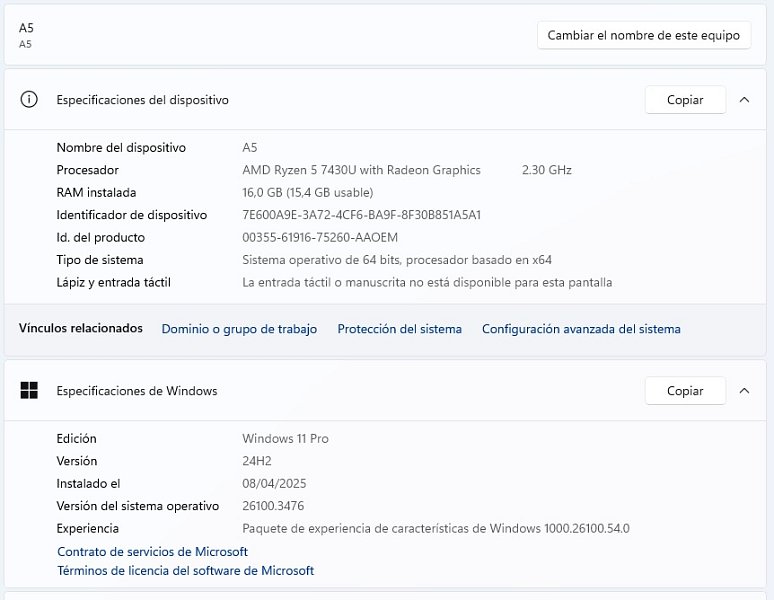Image resolution: width=774 pixels, height=600 pixels.
Task: Select the Lápiz y entrada táctil value
Action: 427,283
